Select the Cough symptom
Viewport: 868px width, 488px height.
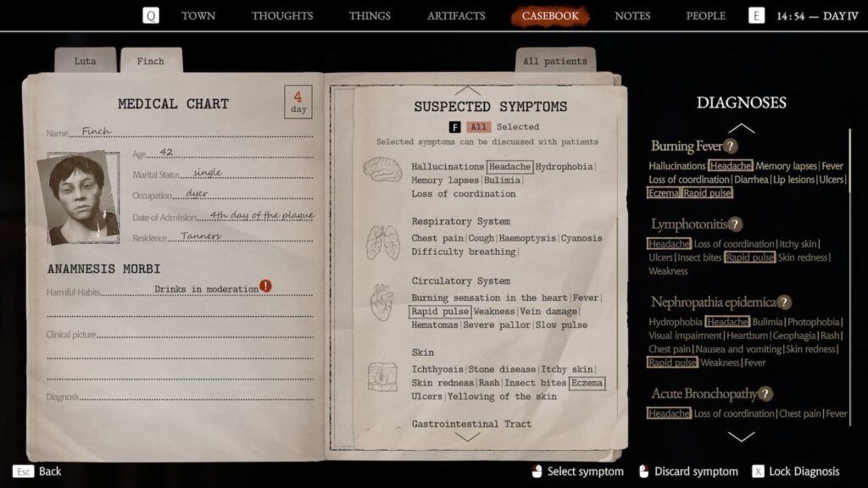tap(481, 238)
